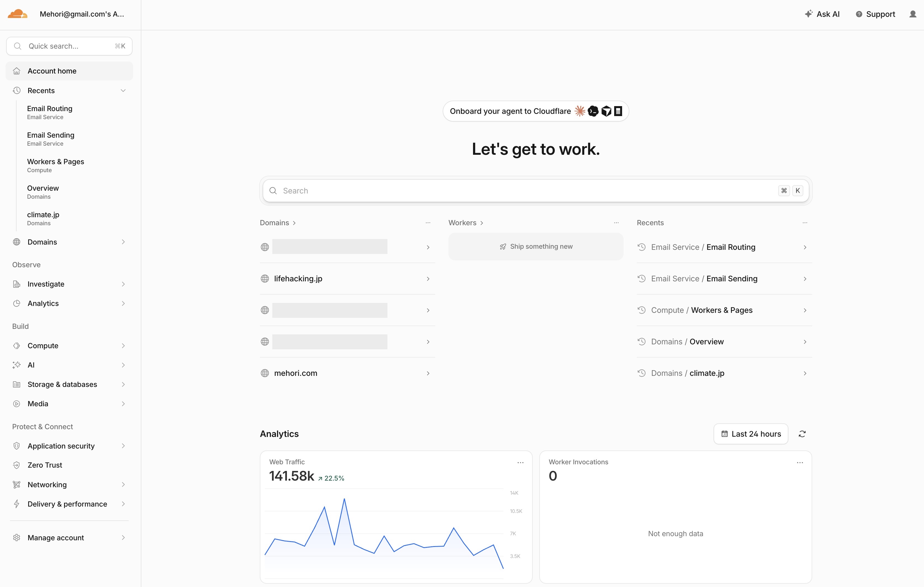Expand the Analytics sidebar chevron
The width and height of the screenshot is (924, 587).
click(x=123, y=303)
